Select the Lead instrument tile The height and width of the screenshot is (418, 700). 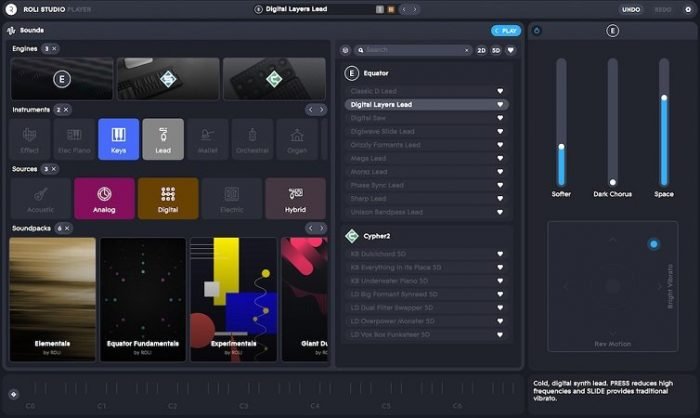pos(163,139)
